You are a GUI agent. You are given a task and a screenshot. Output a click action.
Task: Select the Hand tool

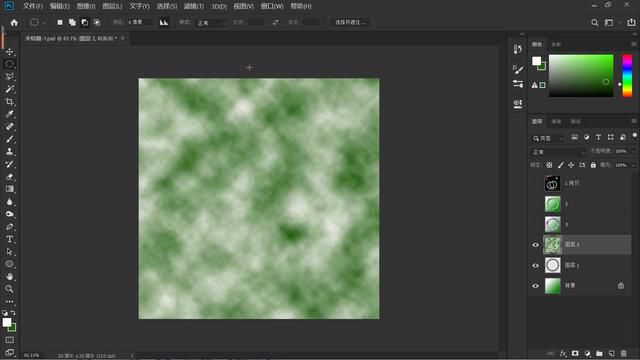coord(9,277)
